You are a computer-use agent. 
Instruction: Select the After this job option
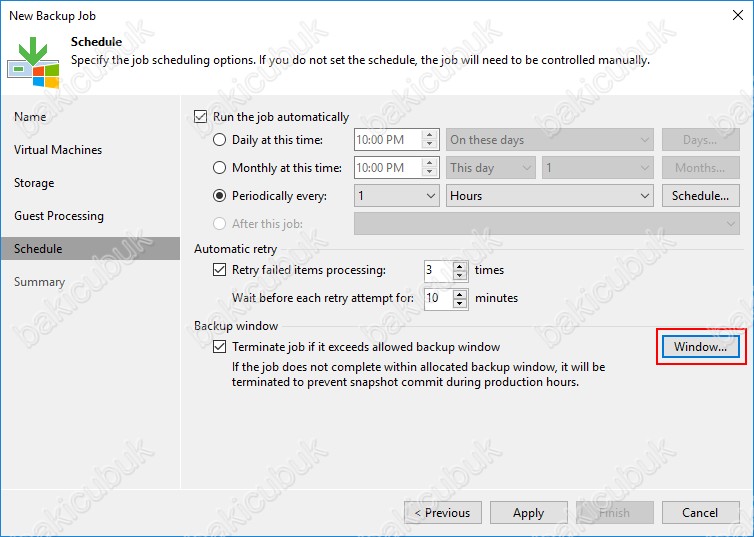tap(219, 224)
